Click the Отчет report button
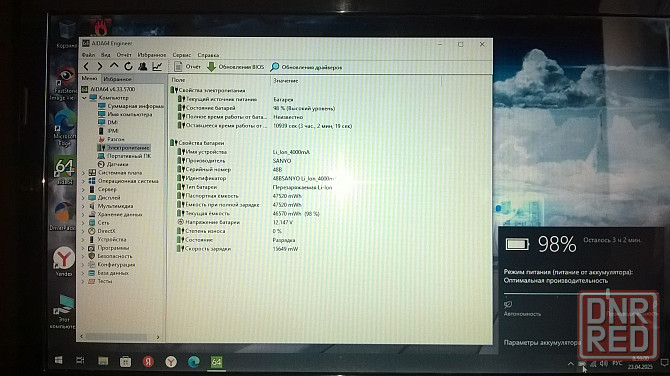 187,67
